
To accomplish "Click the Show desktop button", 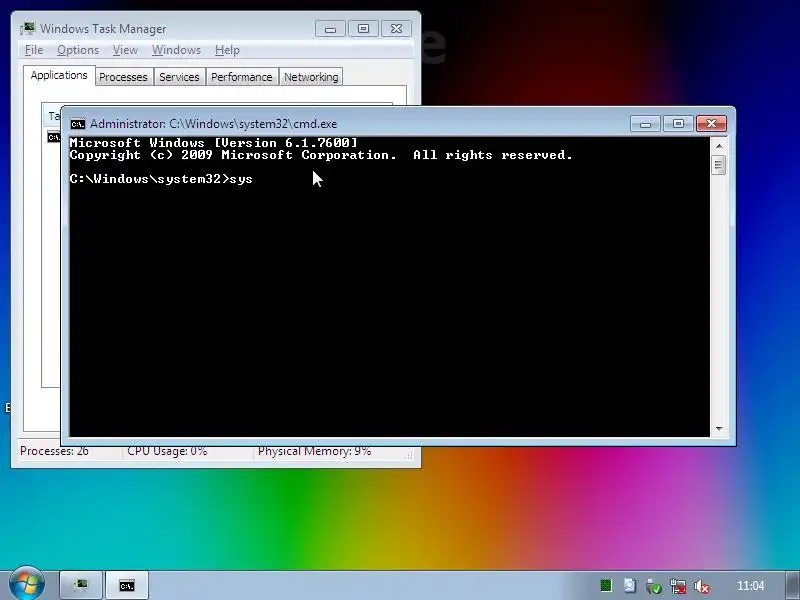I will tap(793, 585).
